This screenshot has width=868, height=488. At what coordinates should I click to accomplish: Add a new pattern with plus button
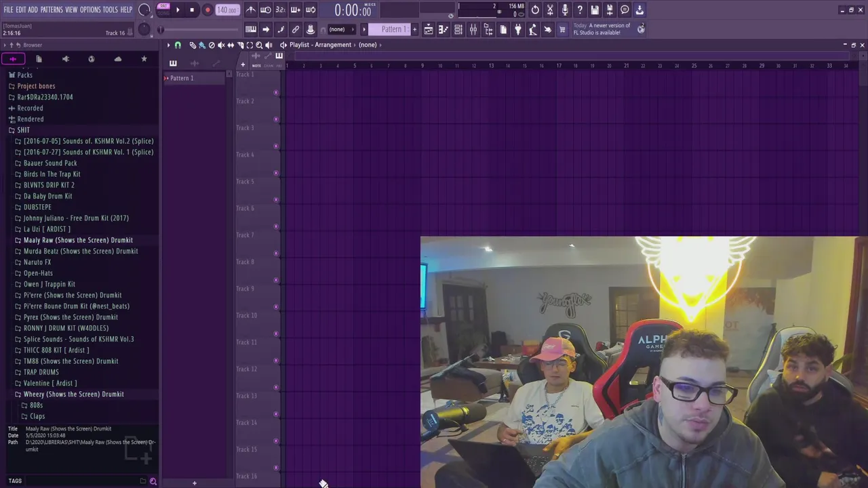click(414, 29)
